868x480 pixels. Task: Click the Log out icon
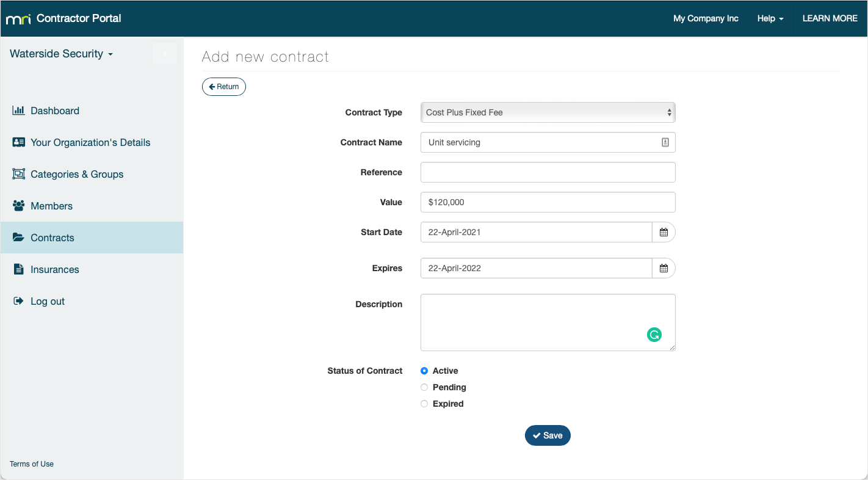pyautogui.click(x=18, y=301)
